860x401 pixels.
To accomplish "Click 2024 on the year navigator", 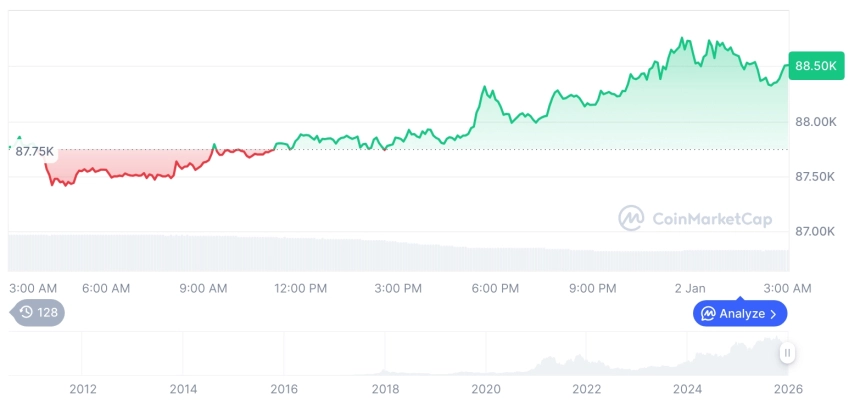I will click(688, 388).
